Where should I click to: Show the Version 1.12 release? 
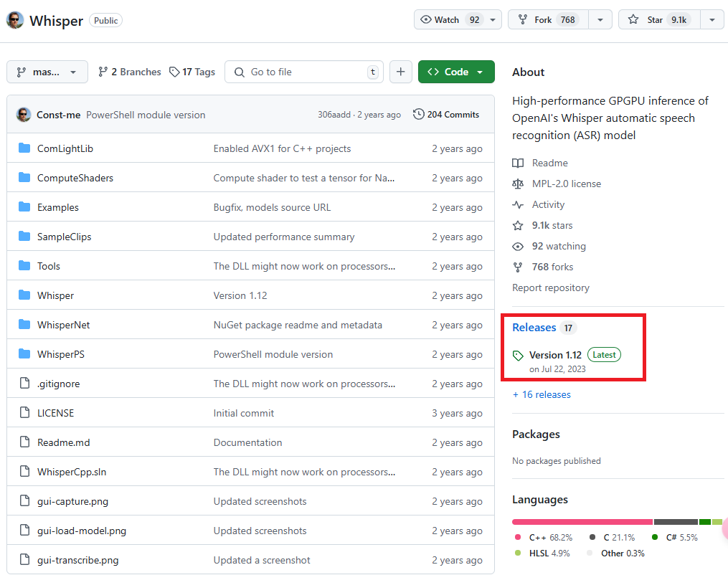[557, 354]
